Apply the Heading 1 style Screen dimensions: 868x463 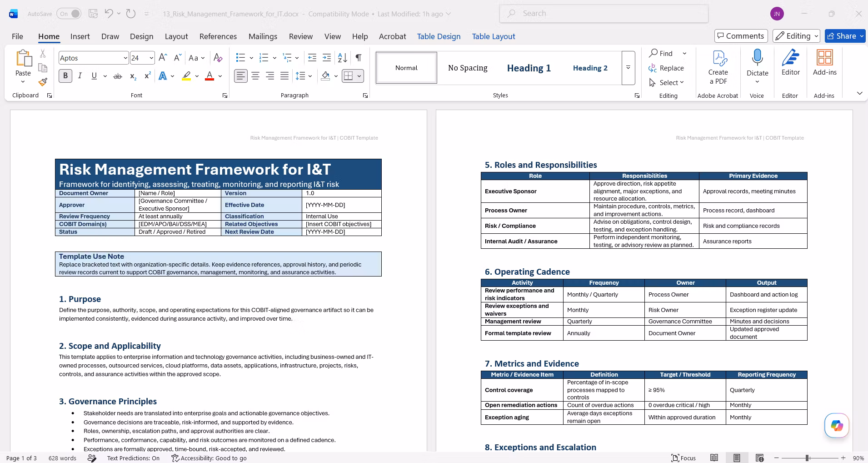(529, 68)
